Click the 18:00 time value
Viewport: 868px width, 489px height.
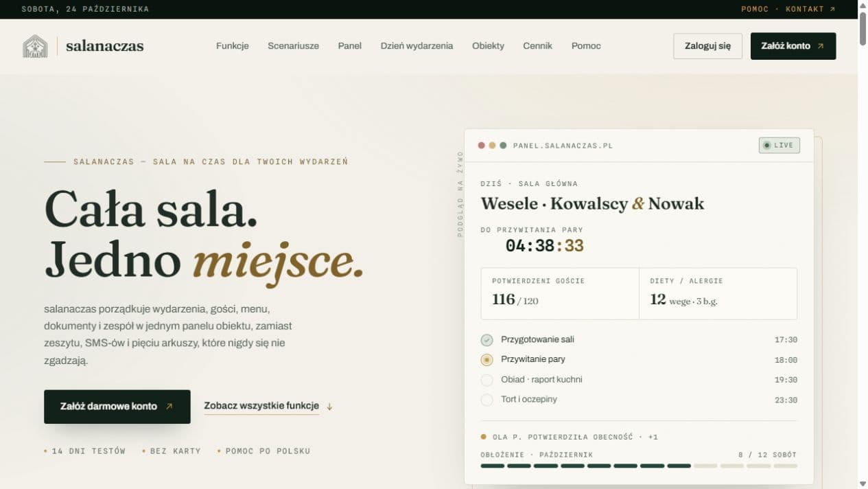(x=786, y=360)
